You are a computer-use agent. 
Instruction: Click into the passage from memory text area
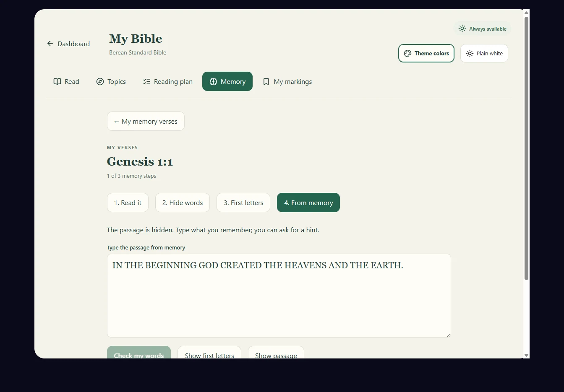pos(279,296)
